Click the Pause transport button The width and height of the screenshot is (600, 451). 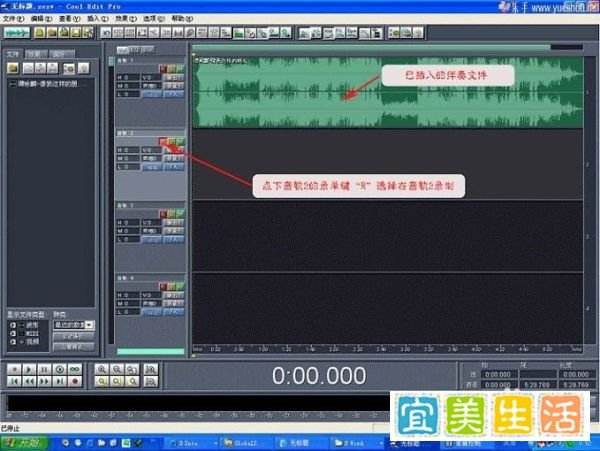point(44,370)
